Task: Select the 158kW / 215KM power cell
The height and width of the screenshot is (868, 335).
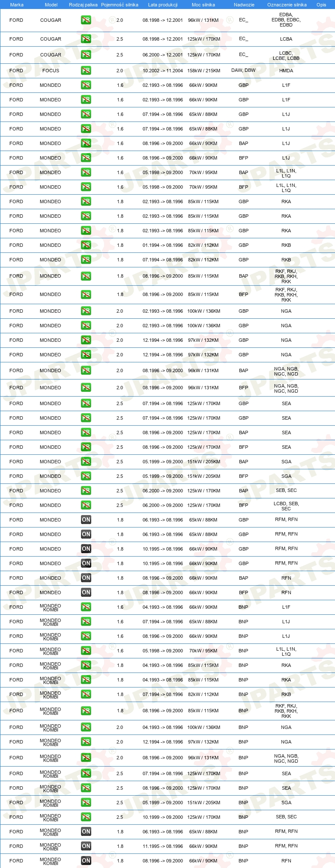Action: pos(203,71)
